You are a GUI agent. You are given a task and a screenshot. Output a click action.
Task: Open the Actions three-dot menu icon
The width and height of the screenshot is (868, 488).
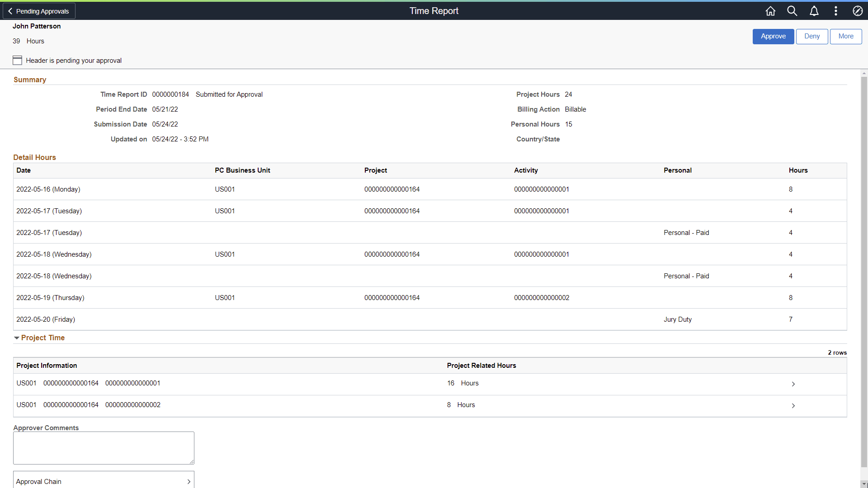(835, 11)
